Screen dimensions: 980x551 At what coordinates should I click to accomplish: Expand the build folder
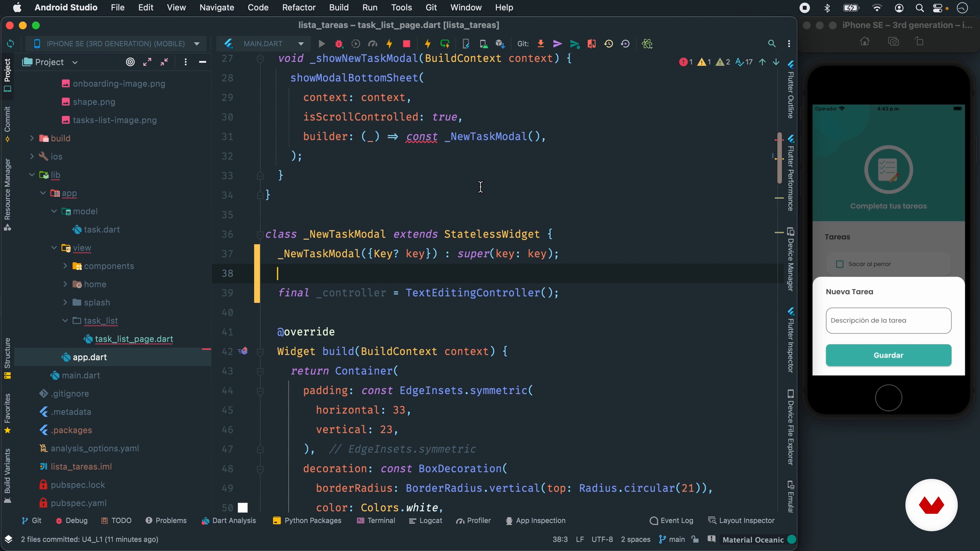(x=32, y=138)
